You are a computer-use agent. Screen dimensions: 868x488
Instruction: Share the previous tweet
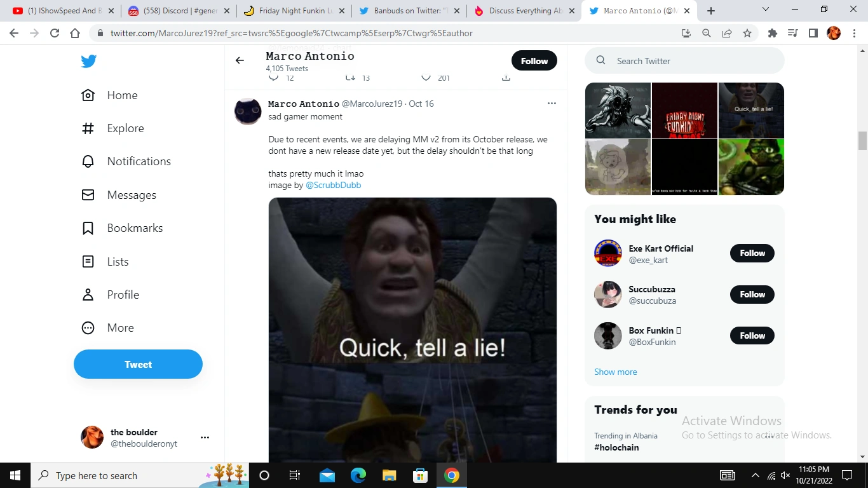click(506, 78)
